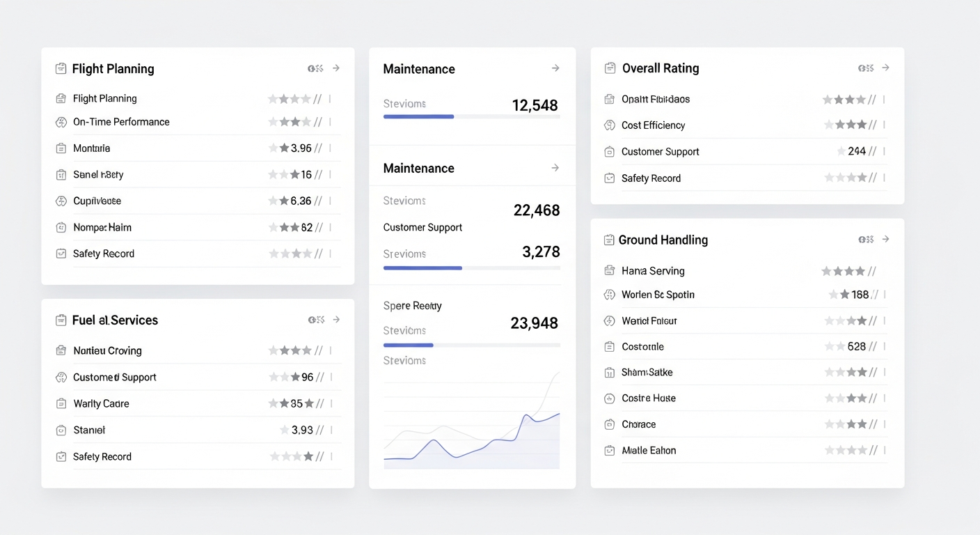Expand the Maintenance card with its arrow

(555, 68)
